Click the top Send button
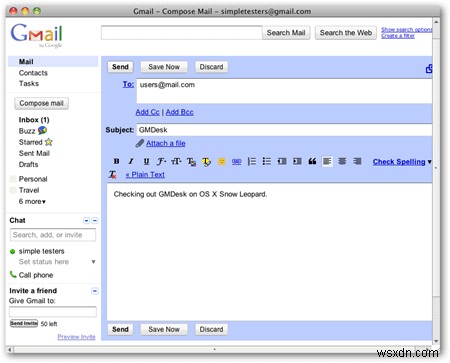This screenshot has height=363, width=450. [120, 67]
